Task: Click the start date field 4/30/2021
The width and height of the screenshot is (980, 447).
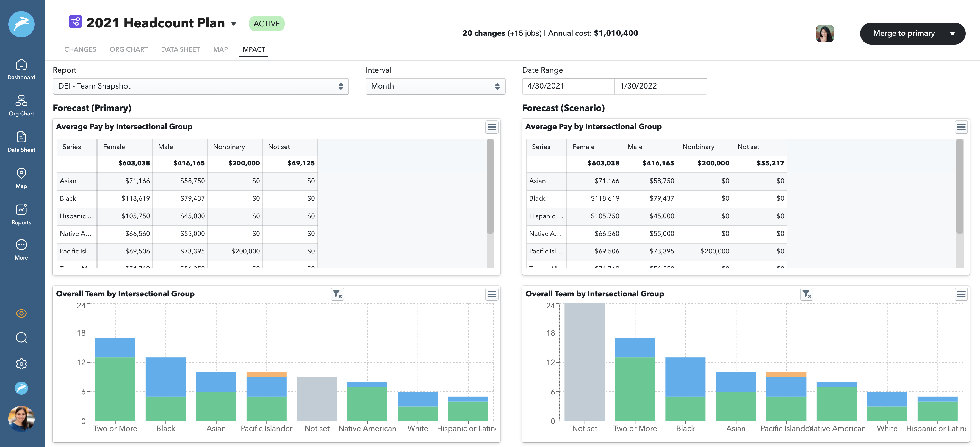Action: 568,86
